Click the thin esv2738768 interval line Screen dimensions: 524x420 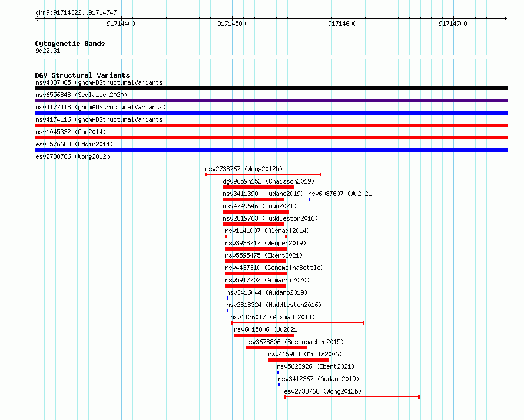[x=352, y=397]
